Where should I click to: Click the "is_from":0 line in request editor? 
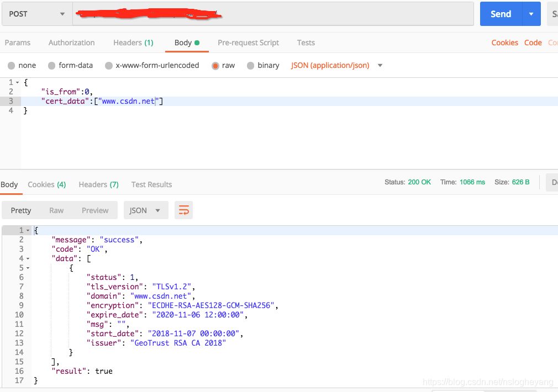[x=67, y=92]
